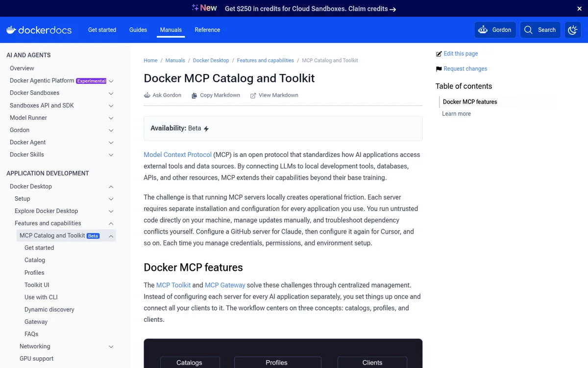
Task: Jump to Docker MCP features in contents
Action: (x=470, y=102)
